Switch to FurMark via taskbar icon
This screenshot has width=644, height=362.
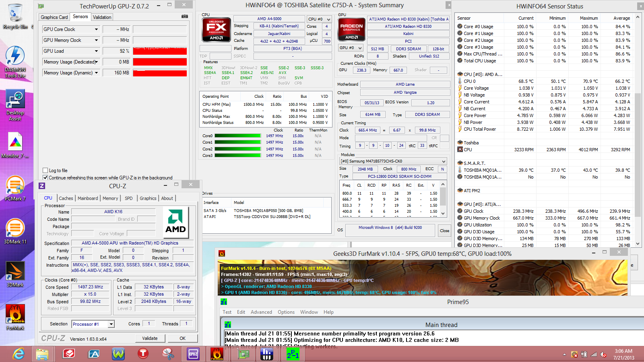pos(217,354)
